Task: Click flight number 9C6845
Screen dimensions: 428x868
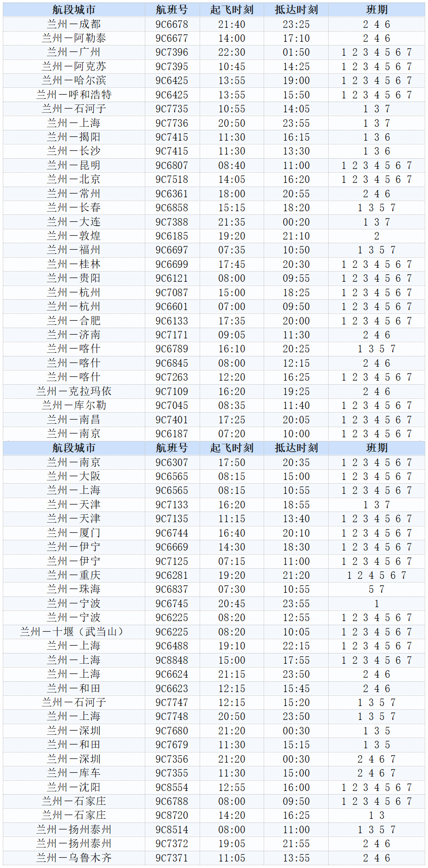Action: (172, 363)
